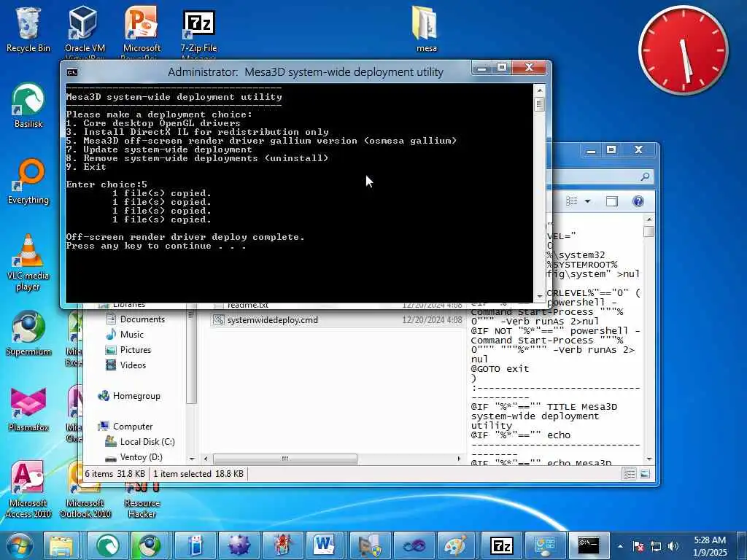747x560 pixels.
Task: Open Action Center flag tray icon
Action: (639, 546)
